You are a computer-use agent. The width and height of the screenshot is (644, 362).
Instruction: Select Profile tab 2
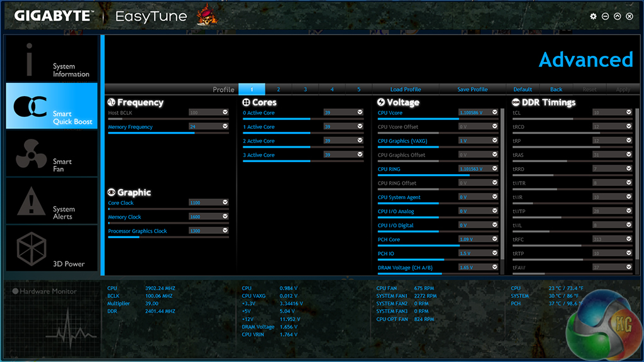tap(279, 89)
